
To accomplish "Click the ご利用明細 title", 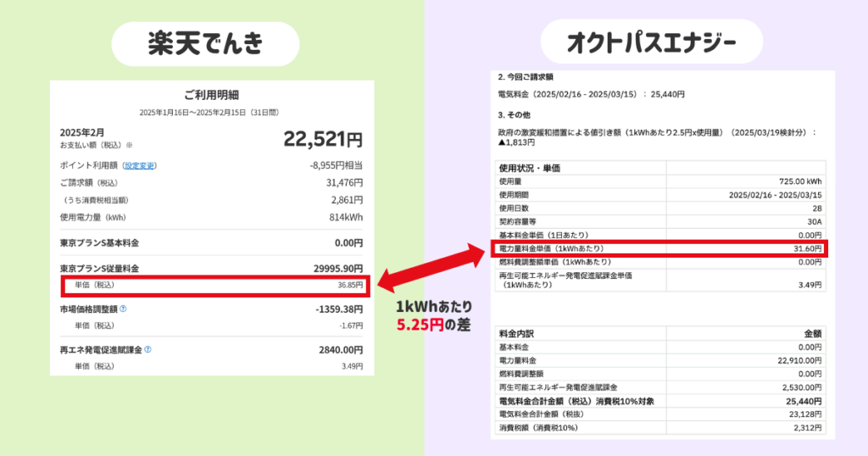I will [211, 95].
